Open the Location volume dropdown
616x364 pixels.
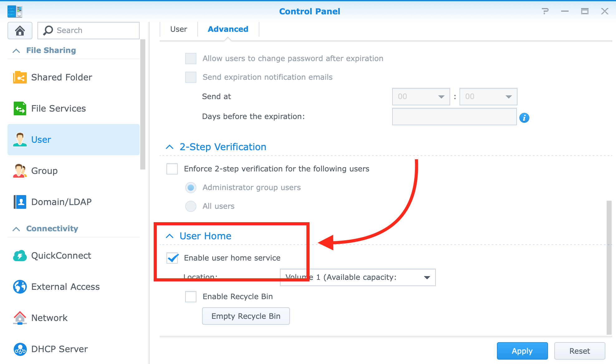pos(358,277)
